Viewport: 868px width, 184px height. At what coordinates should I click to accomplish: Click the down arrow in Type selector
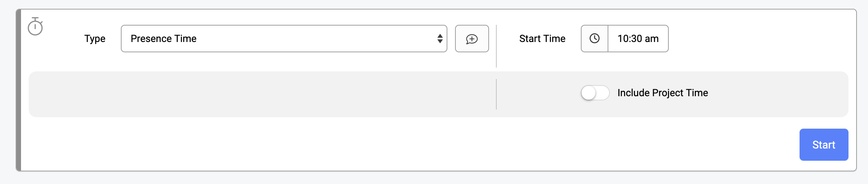point(440,41)
